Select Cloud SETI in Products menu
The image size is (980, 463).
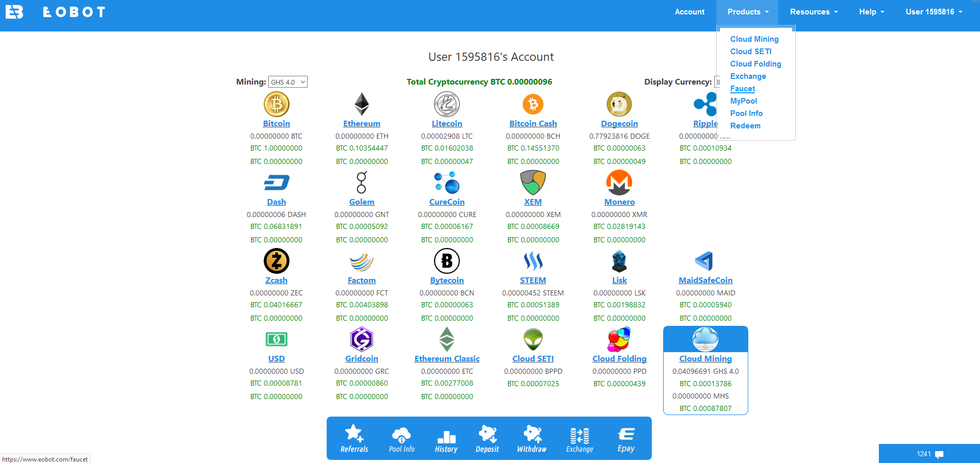[751, 52]
